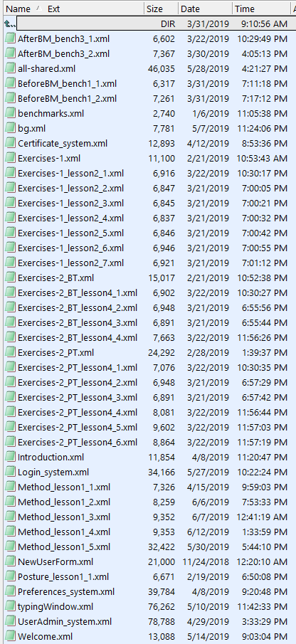Click the bg.xml file icon
296x644 pixels.
click(x=10, y=129)
